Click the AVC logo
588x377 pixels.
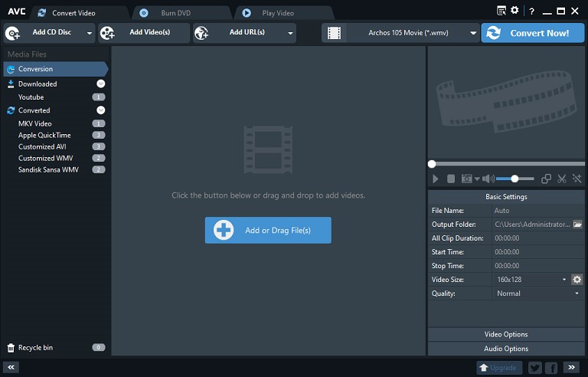click(x=17, y=11)
